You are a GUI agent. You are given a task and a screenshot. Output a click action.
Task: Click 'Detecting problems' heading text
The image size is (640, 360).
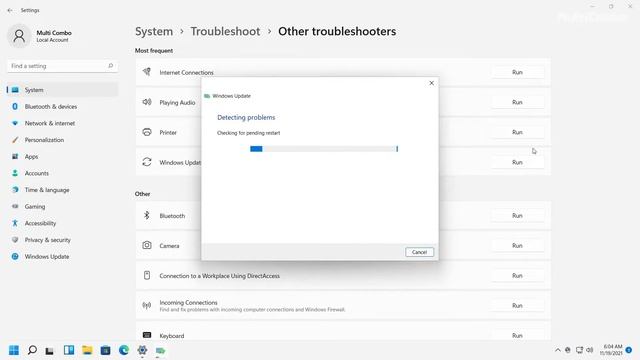pyautogui.click(x=246, y=118)
